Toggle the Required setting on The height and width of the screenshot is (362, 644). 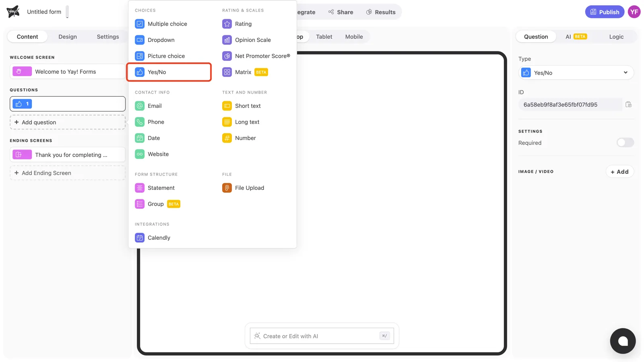tap(625, 142)
